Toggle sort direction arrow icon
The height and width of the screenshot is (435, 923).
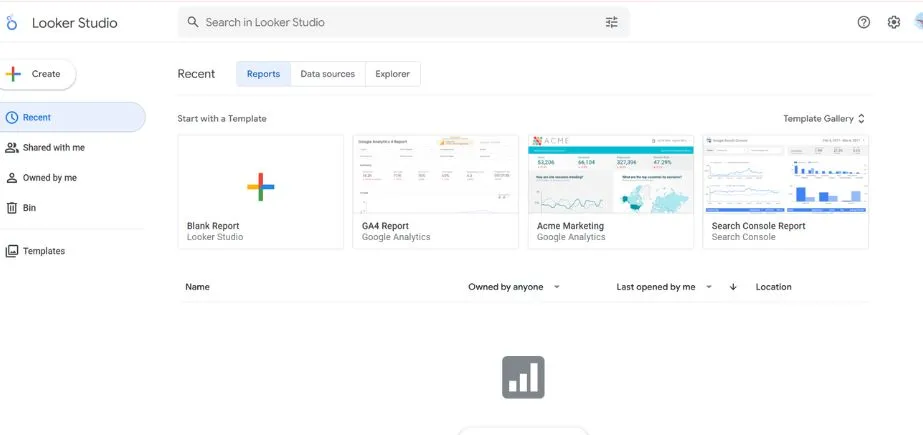[x=733, y=287]
